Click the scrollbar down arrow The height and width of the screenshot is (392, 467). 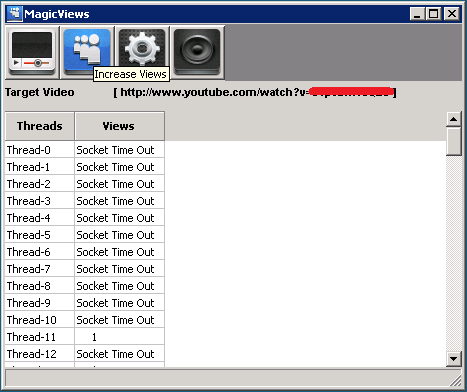(x=453, y=359)
